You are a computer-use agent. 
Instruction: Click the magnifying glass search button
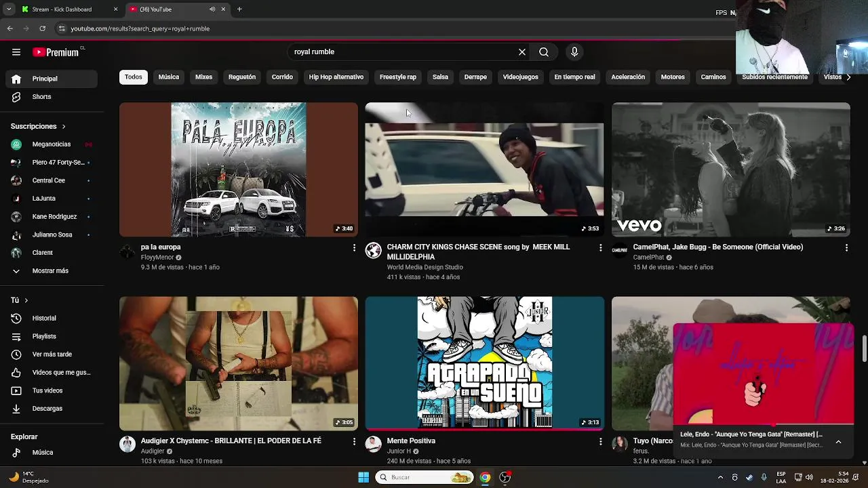coord(544,52)
